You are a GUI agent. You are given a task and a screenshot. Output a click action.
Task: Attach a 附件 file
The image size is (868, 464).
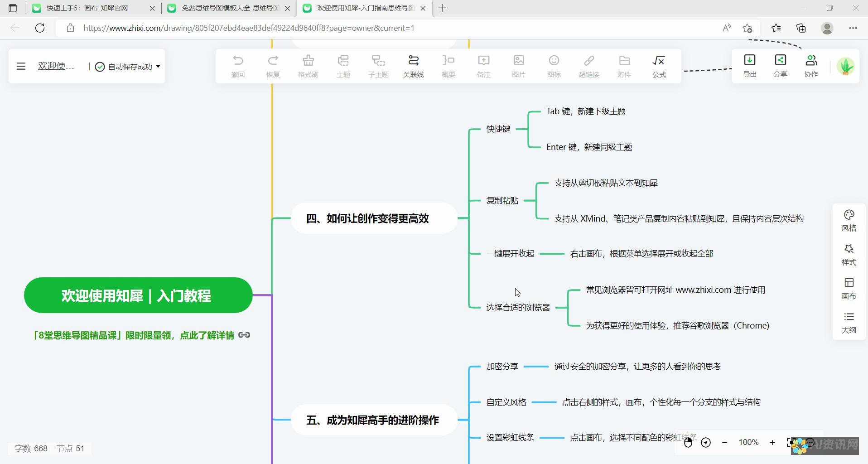click(x=624, y=66)
